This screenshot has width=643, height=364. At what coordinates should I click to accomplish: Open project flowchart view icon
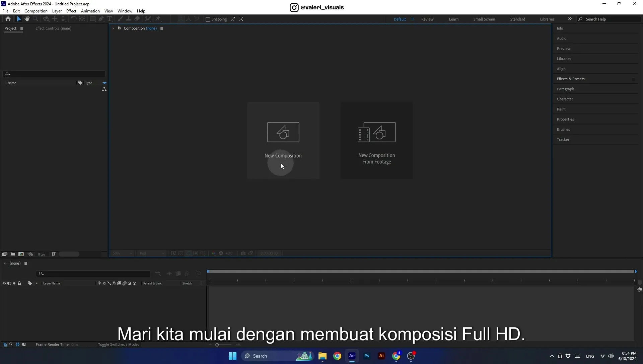click(104, 89)
